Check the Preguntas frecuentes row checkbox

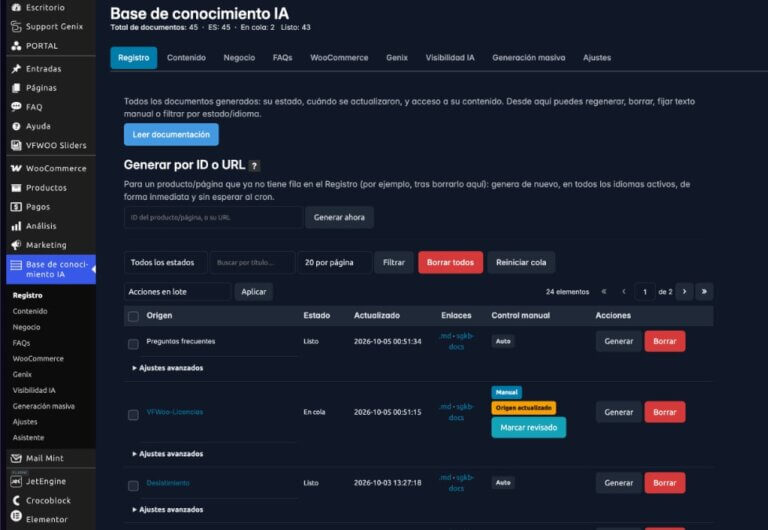pyautogui.click(x=133, y=344)
